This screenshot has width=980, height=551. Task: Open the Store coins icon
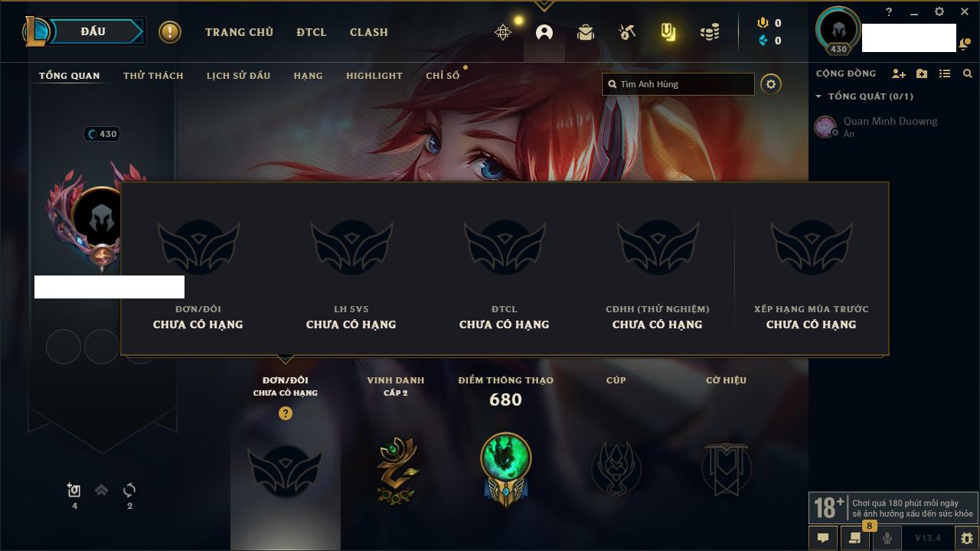coord(710,32)
